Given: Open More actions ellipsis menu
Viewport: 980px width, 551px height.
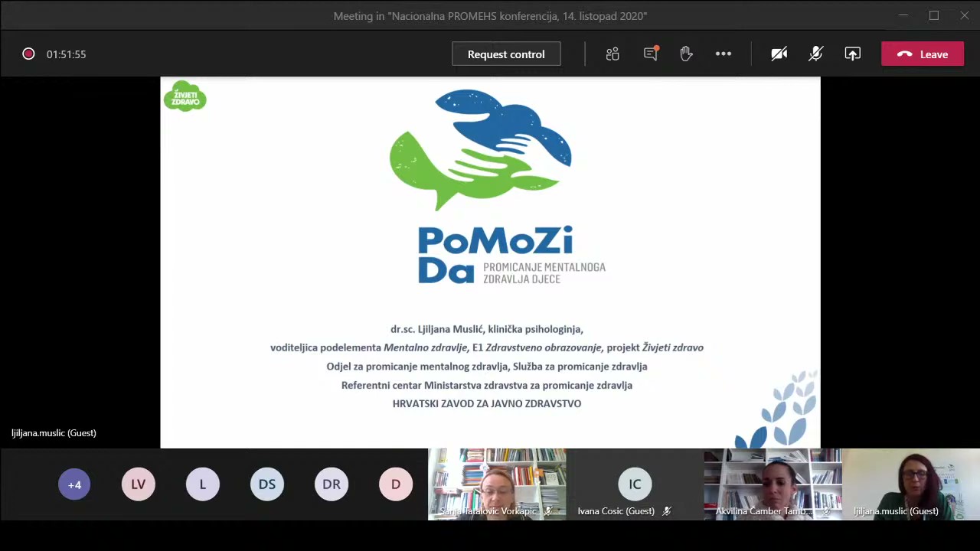Looking at the screenshot, I should tap(724, 54).
